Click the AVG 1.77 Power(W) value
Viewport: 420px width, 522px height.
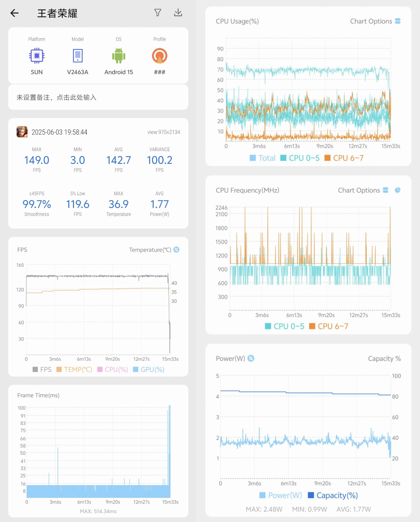tap(160, 204)
